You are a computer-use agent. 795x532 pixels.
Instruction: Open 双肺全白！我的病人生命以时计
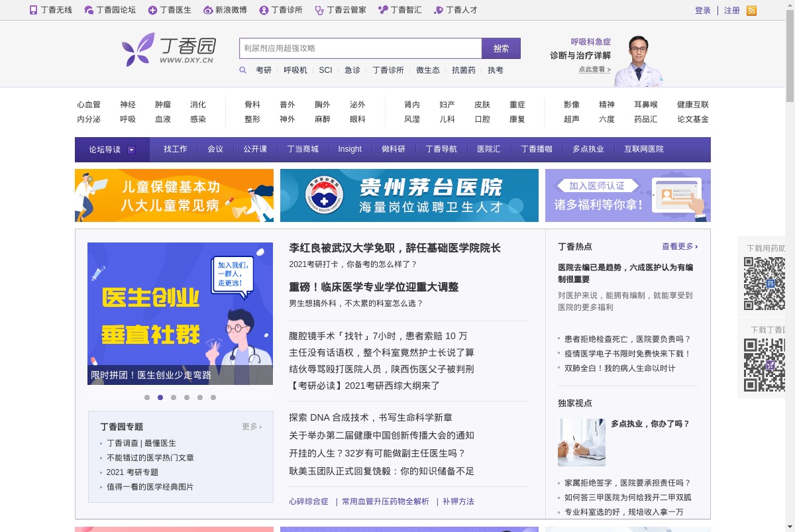[x=620, y=368]
